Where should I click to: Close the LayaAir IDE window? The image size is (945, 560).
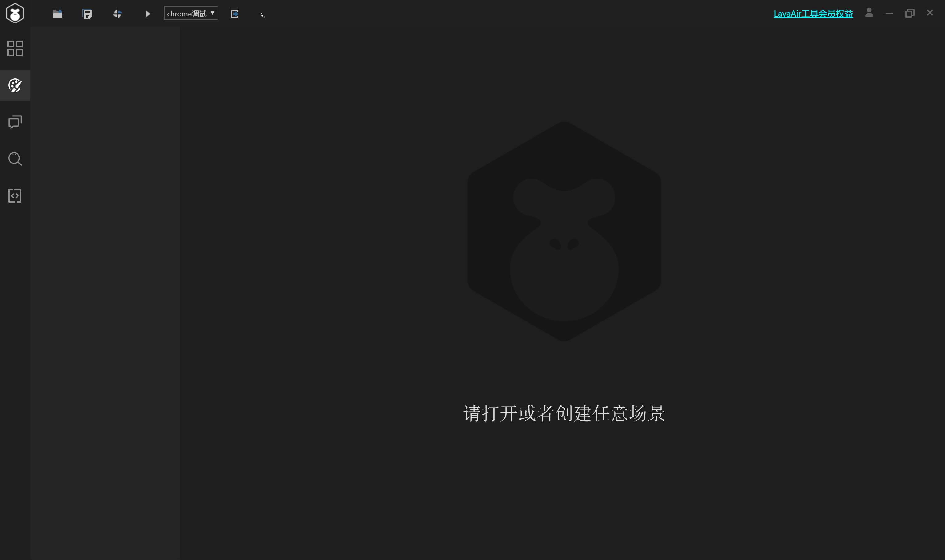[x=930, y=13]
